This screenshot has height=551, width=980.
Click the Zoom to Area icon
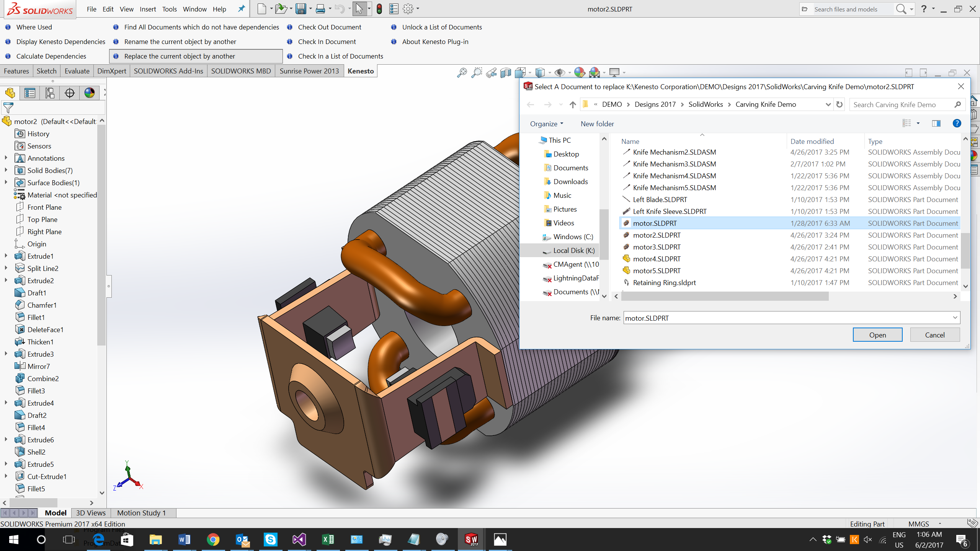coord(477,72)
